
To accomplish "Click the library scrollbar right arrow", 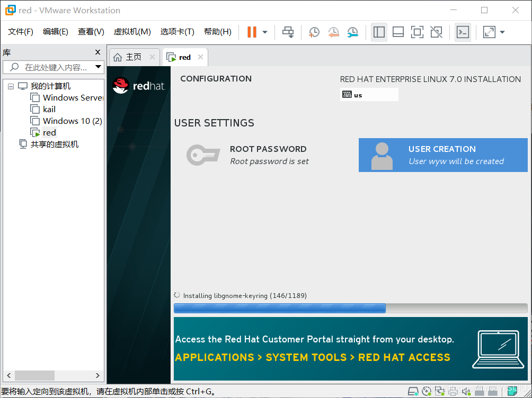I will click(97, 375).
